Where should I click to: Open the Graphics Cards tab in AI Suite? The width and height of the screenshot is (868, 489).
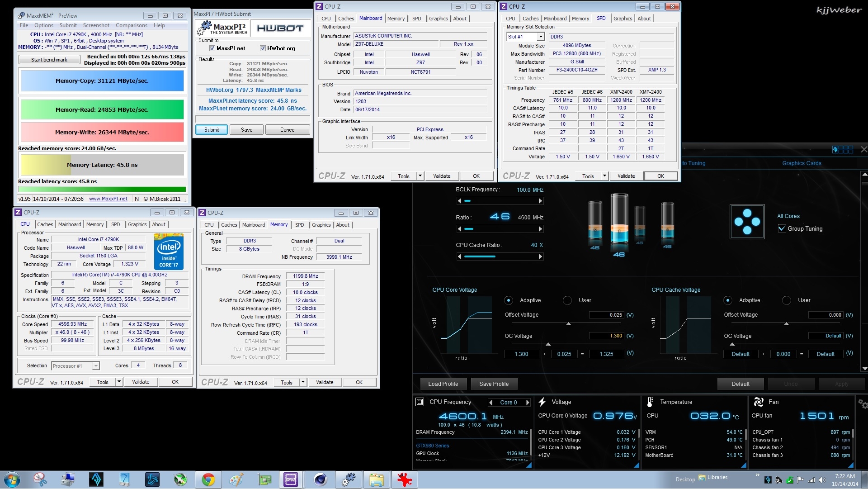[802, 163]
